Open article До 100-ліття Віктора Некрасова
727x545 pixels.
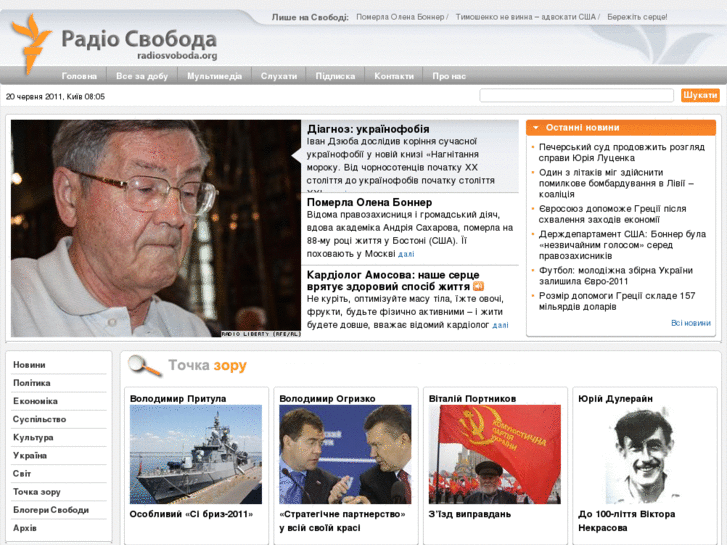[x=626, y=521]
